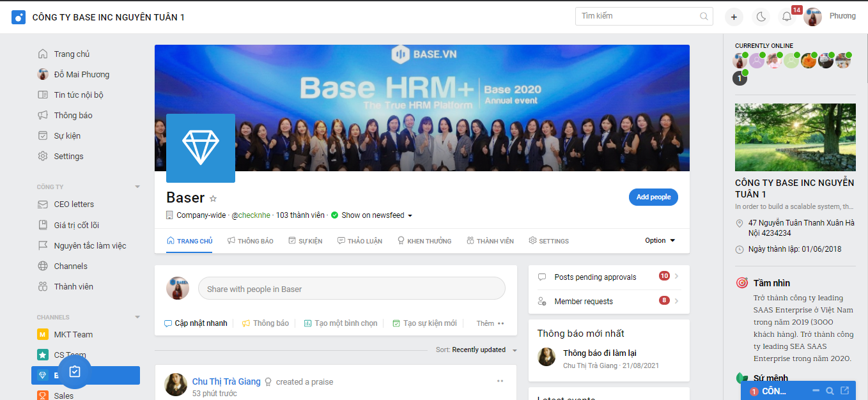The image size is (868, 400).
Task: Pop out the chat widget window
Action: [x=845, y=390]
